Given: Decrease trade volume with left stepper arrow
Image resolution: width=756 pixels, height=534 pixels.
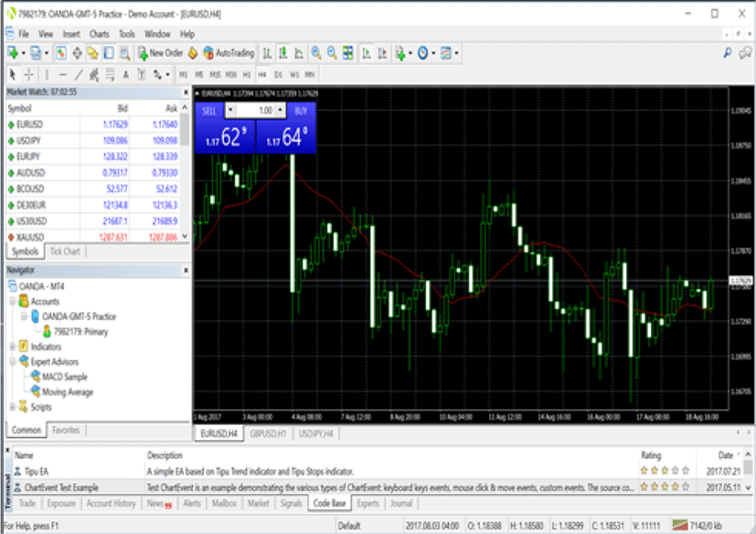Looking at the screenshot, I should [x=230, y=110].
